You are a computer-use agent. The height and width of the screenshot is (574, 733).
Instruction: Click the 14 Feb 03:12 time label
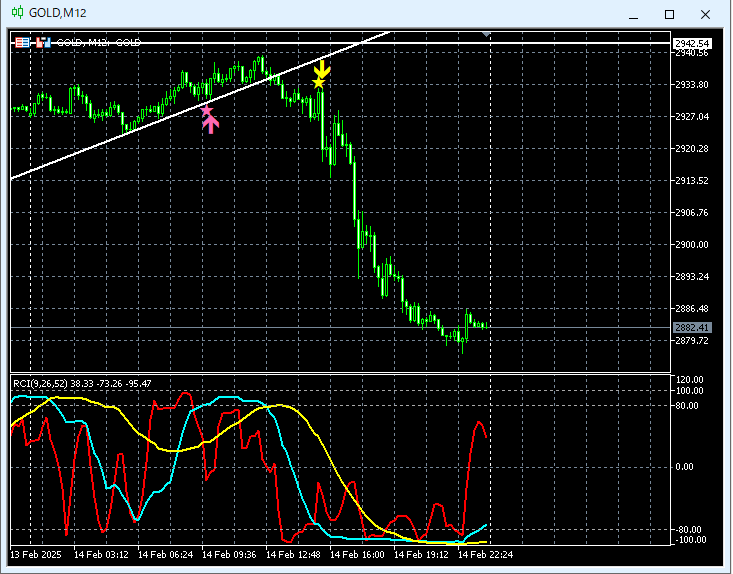[101, 555]
